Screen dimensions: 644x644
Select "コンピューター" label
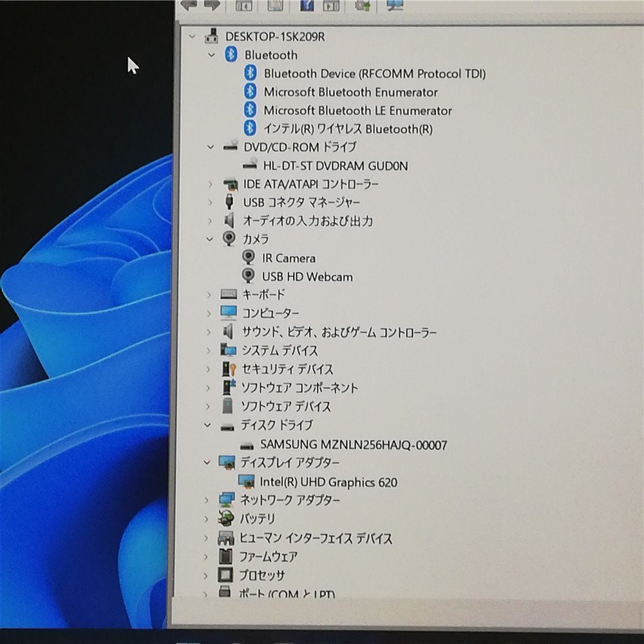270,313
